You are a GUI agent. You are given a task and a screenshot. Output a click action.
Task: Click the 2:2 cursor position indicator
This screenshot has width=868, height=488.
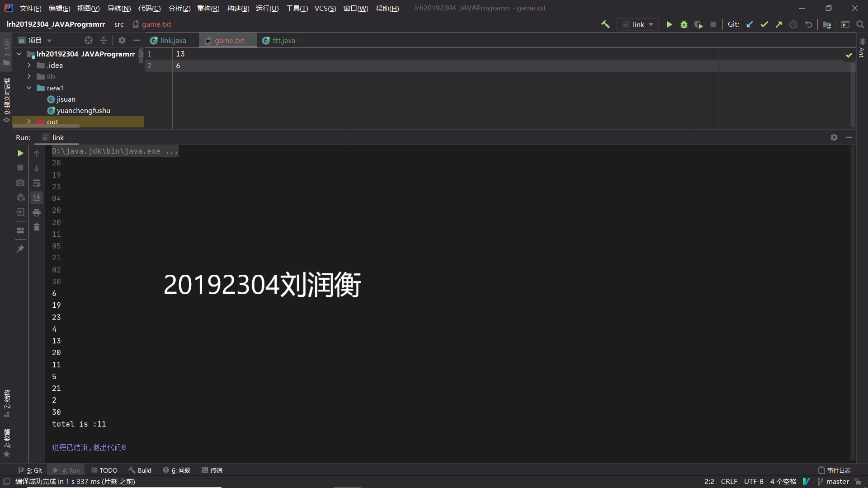(x=709, y=482)
